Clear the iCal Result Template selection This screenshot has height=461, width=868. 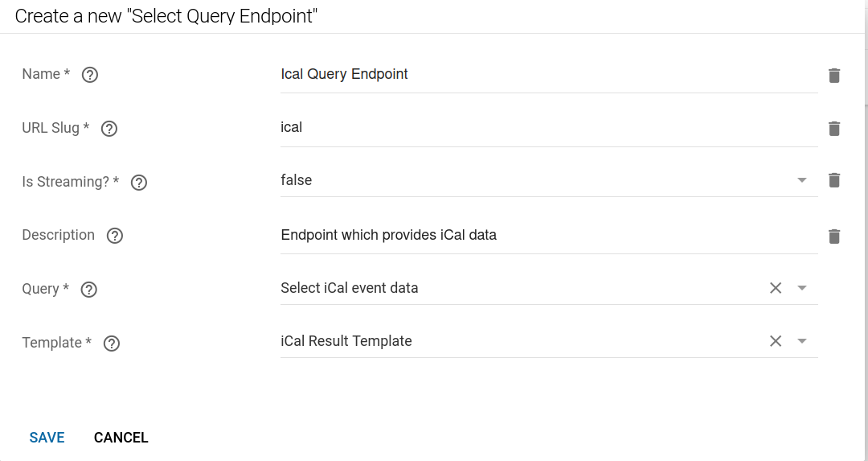[776, 341]
